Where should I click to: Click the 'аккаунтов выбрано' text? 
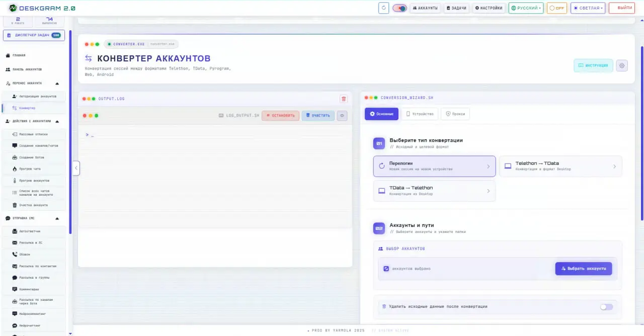(x=411, y=269)
